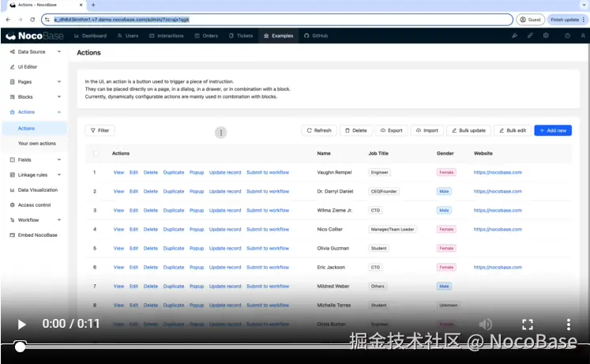Click the Export button

click(391, 130)
